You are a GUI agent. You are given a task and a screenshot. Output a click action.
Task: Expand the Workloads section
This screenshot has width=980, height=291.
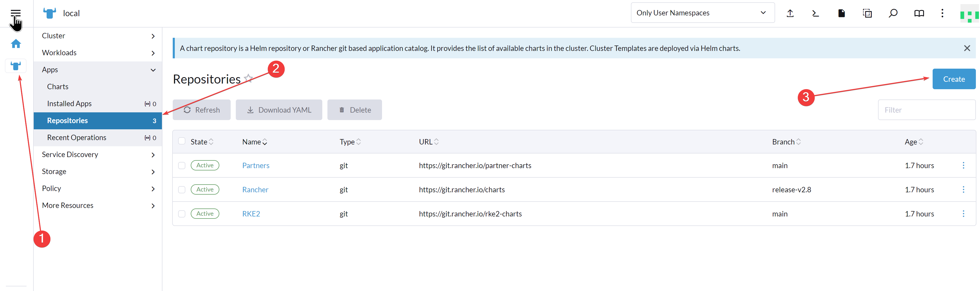click(x=98, y=53)
